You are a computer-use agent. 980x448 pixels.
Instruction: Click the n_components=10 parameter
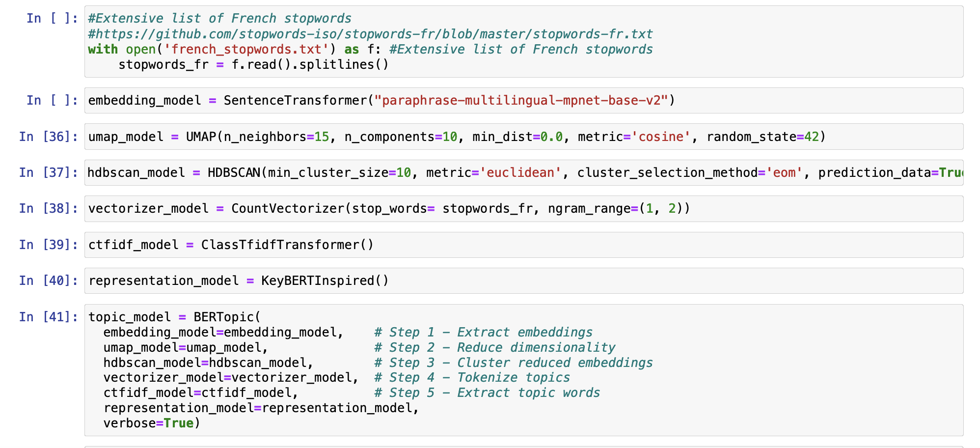pyautogui.click(x=401, y=137)
